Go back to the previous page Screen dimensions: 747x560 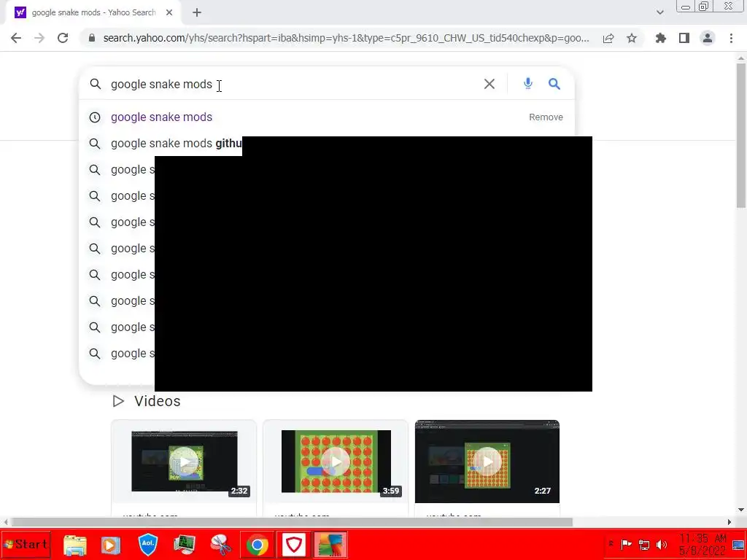pyautogui.click(x=16, y=38)
